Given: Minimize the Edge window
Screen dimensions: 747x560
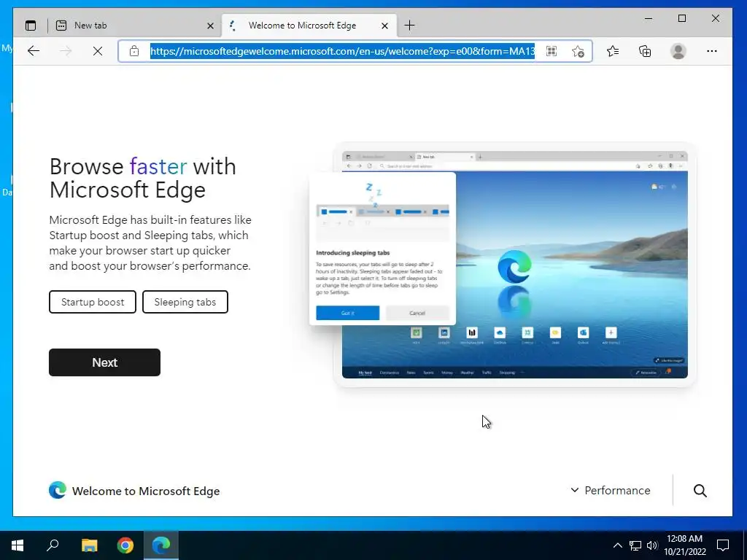Looking at the screenshot, I should 649,18.
